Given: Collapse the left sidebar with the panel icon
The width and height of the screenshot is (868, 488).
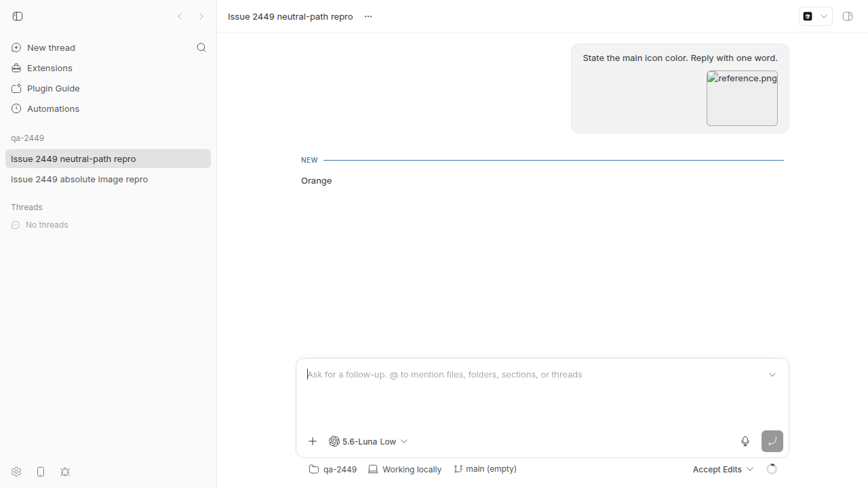Looking at the screenshot, I should tap(18, 16).
